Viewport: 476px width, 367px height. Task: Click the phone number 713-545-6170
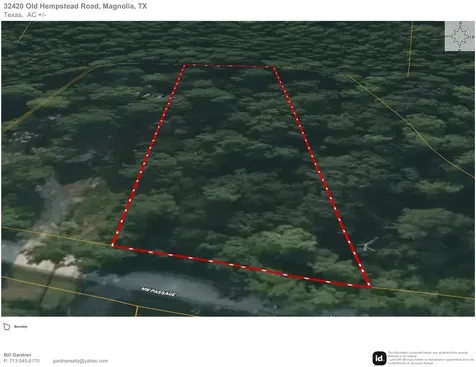22,361
